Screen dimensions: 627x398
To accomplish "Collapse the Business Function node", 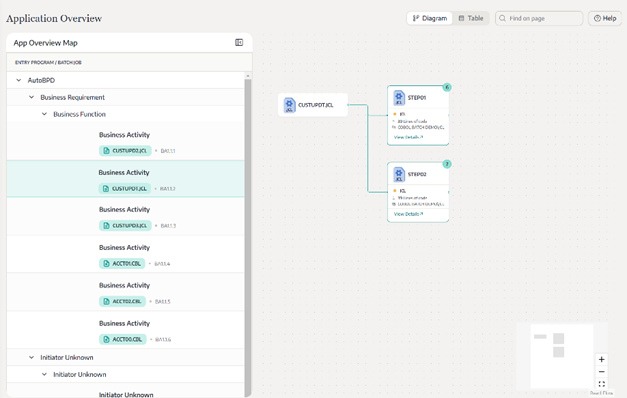I will [x=44, y=114].
